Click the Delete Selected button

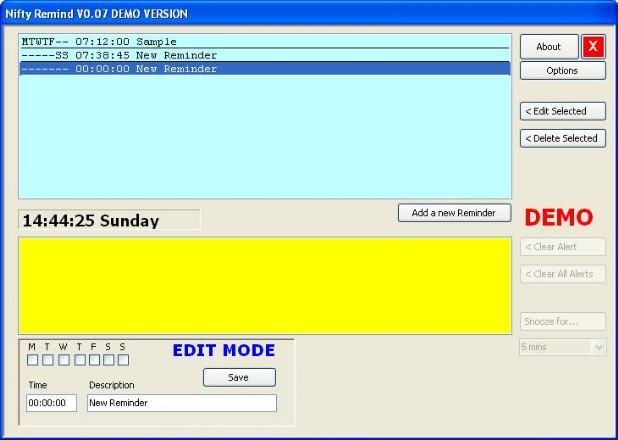point(562,138)
